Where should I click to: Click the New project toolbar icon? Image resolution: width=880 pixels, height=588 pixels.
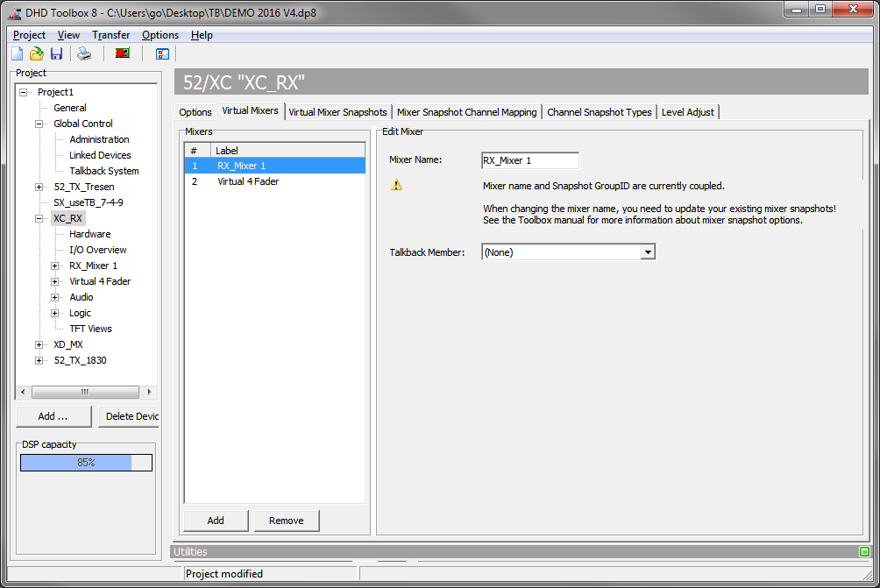(x=17, y=53)
